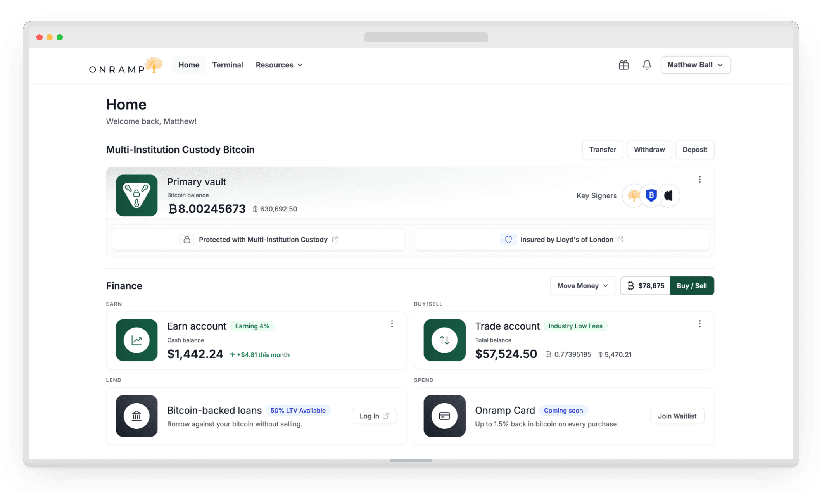Image resolution: width=822 pixels, height=504 pixels.
Task: Click the $ 630,692.50 vault value
Action: click(x=275, y=209)
